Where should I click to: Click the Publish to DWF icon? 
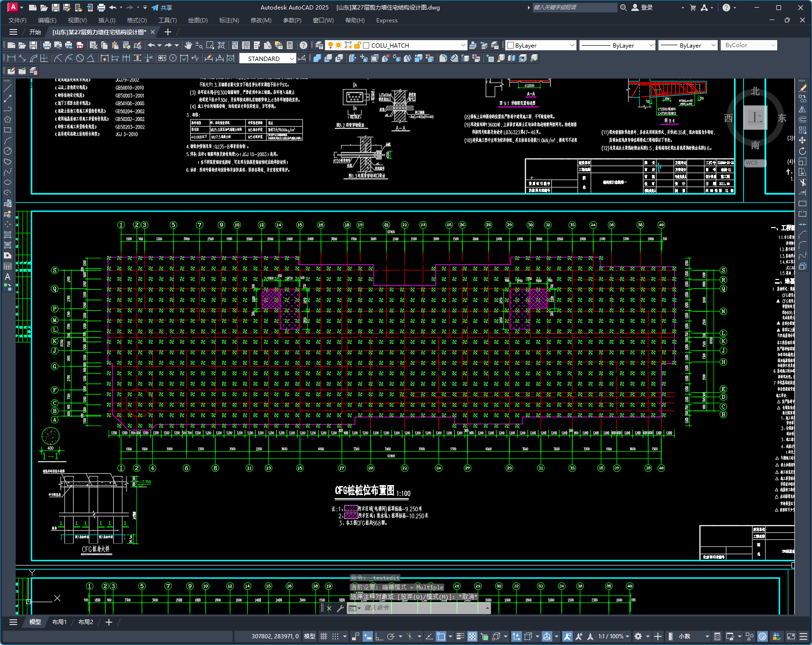(x=80, y=45)
